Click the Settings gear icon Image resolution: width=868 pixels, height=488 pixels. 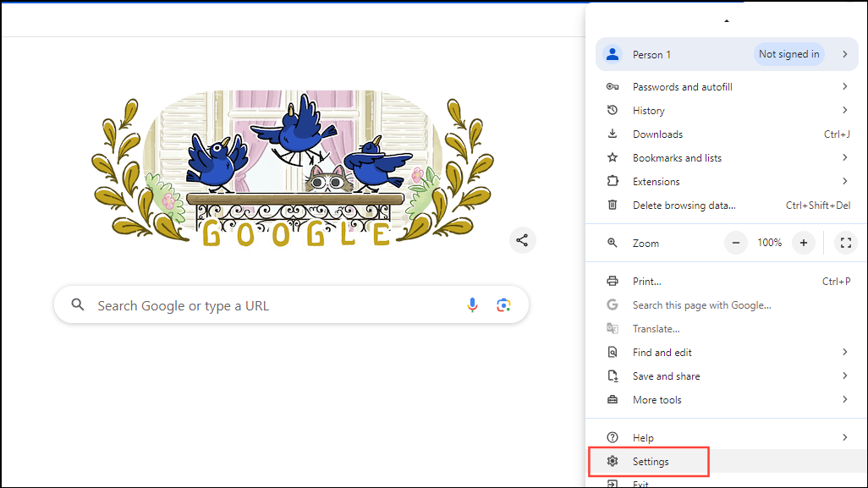point(613,462)
